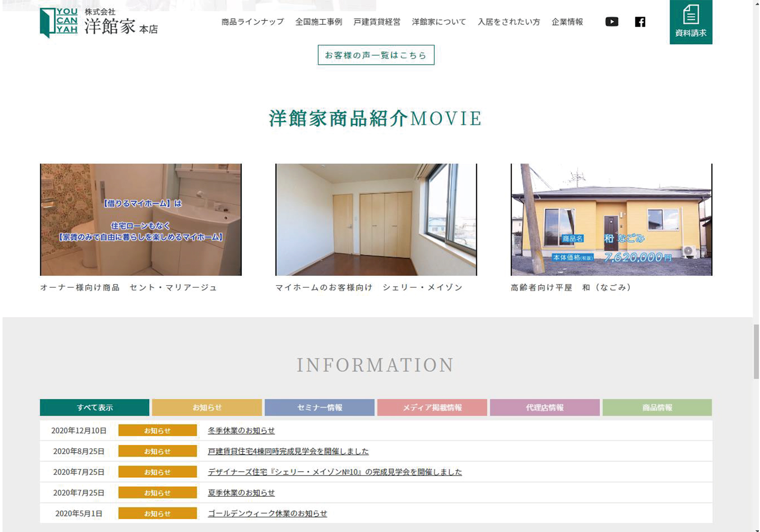
Task: Play the シェリー・メイゾン room movie thumbnail
Action: point(376,219)
